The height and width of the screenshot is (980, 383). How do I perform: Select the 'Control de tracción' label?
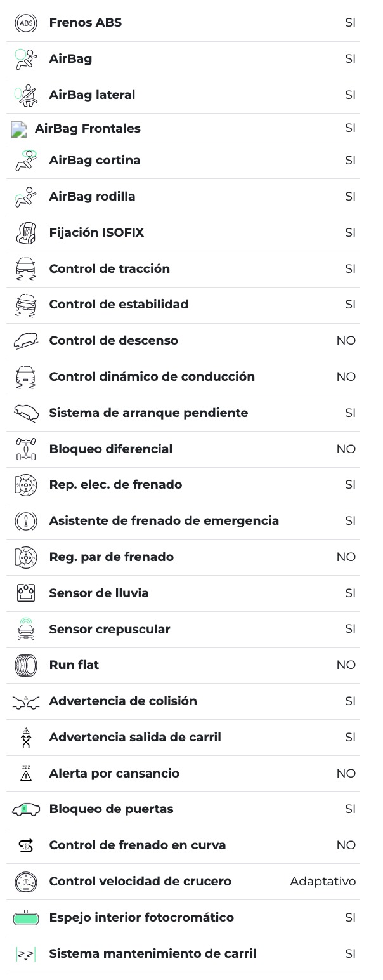tap(109, 269)
